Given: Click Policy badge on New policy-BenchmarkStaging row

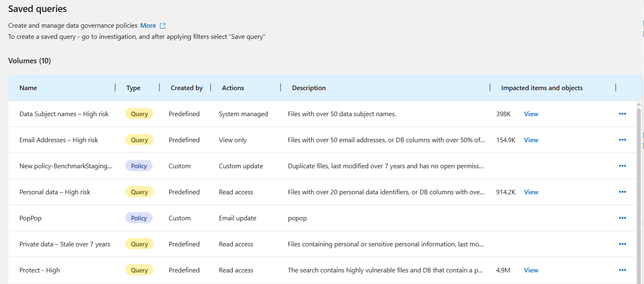Looking at the screenshot, I should [x=139, y=166].
